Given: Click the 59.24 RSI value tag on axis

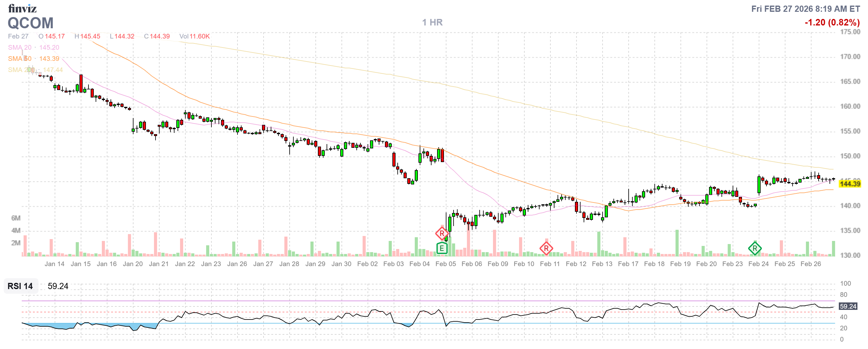Looking at the screenshot, I should click(848, 306).
